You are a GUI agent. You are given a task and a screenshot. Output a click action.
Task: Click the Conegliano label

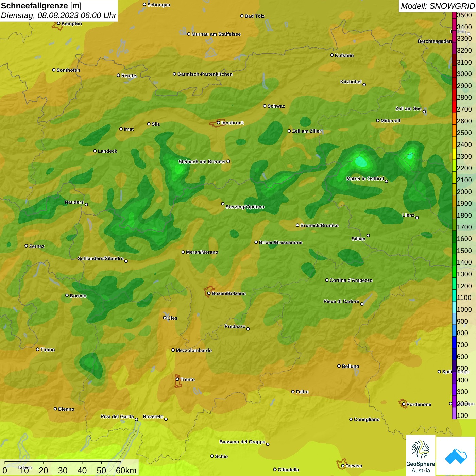pyautogui.click(x=367, y=419)
